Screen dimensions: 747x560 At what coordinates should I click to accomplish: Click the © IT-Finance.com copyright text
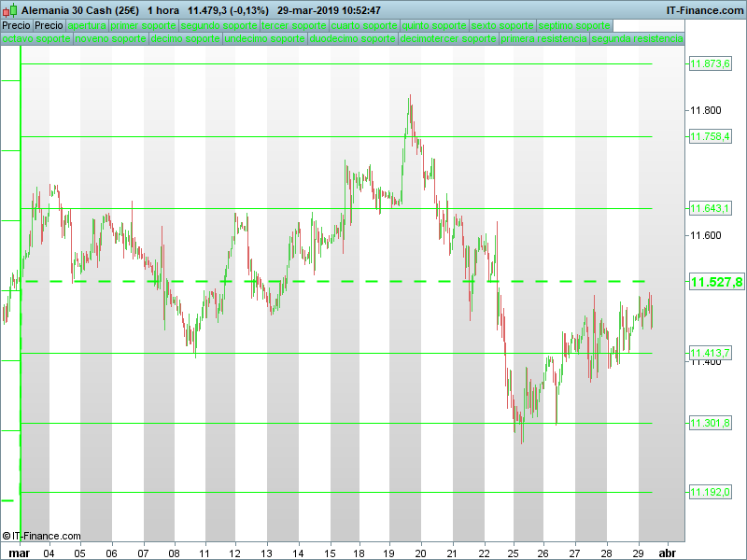[x=36, y=536]
